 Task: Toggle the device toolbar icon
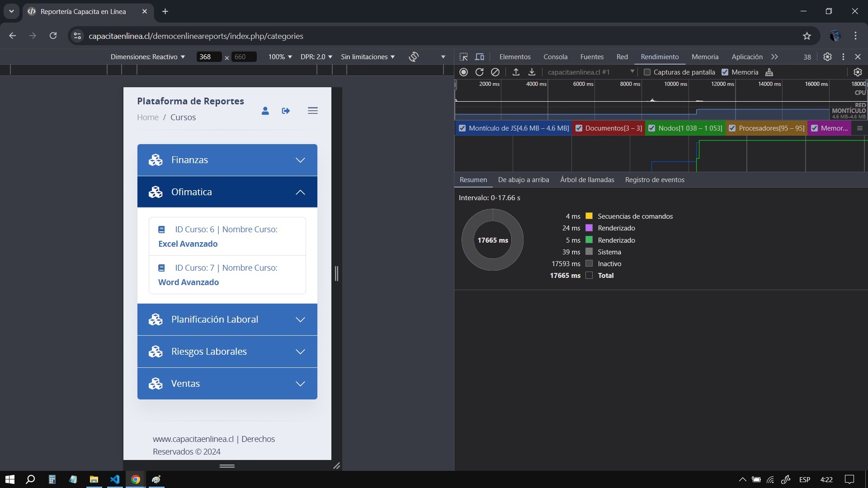[x=480, y=56]
